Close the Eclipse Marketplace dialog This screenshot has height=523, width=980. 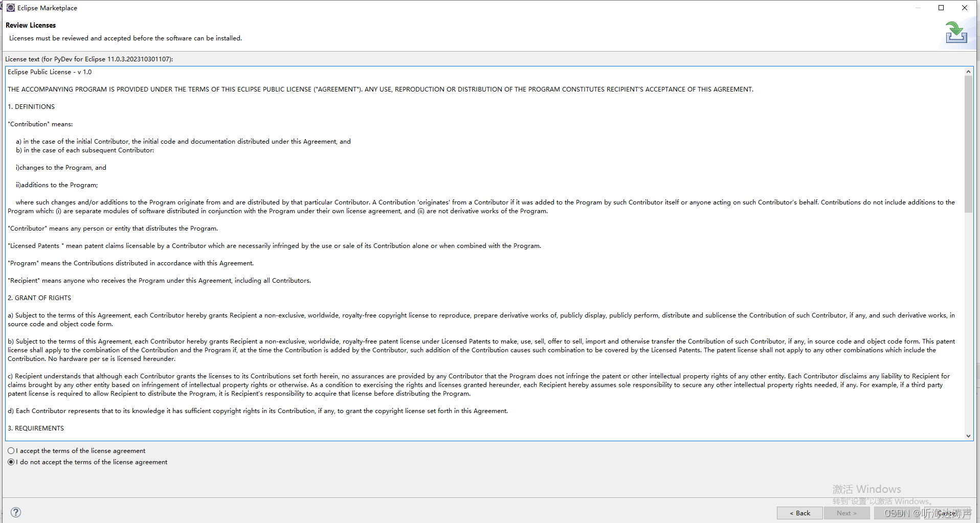(965, 8)
